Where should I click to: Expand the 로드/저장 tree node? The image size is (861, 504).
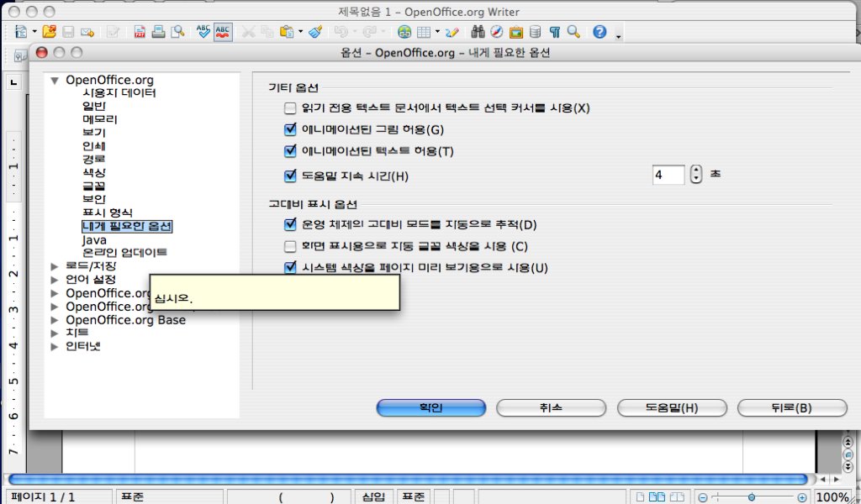55,266
